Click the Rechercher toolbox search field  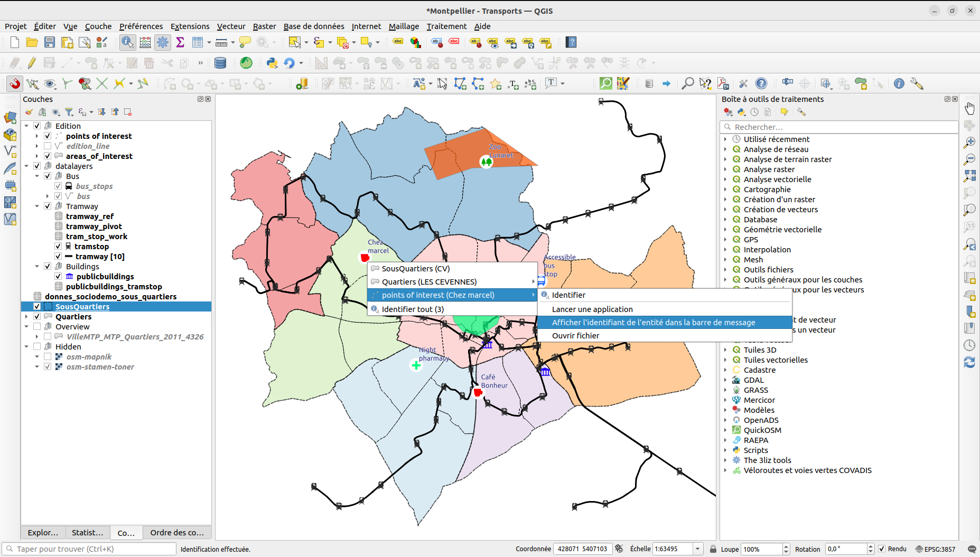coord(839,127)
